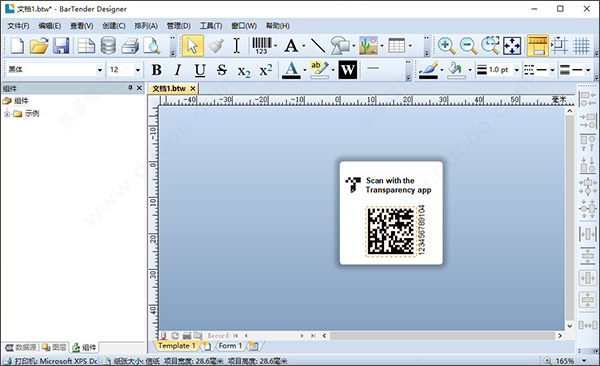600x366 pixels.
Task: Select the line drawing tool
Action: click(x=318, y=46)
